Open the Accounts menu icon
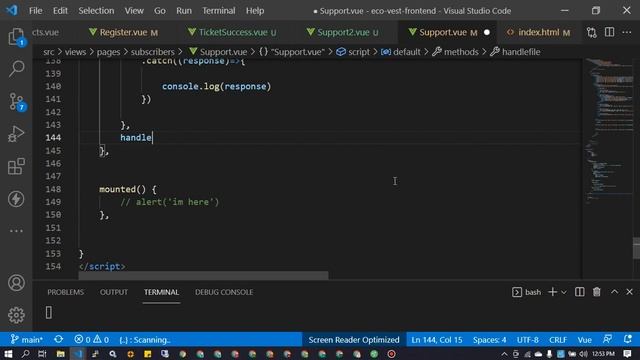 [x=16, y=283]
